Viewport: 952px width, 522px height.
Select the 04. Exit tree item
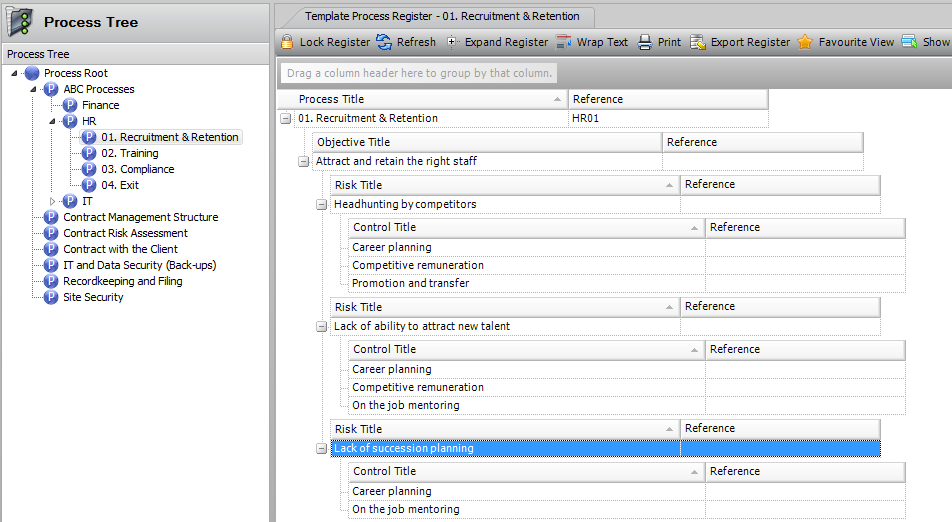click(x=120, y=185)
